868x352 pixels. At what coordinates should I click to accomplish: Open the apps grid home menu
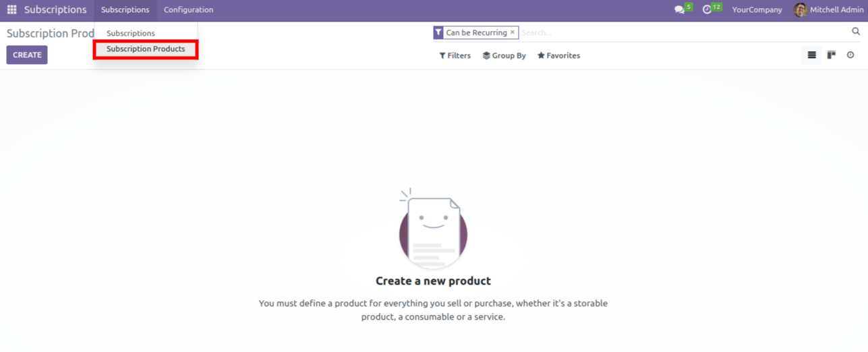pyautogui.click(x=11, y=10)
